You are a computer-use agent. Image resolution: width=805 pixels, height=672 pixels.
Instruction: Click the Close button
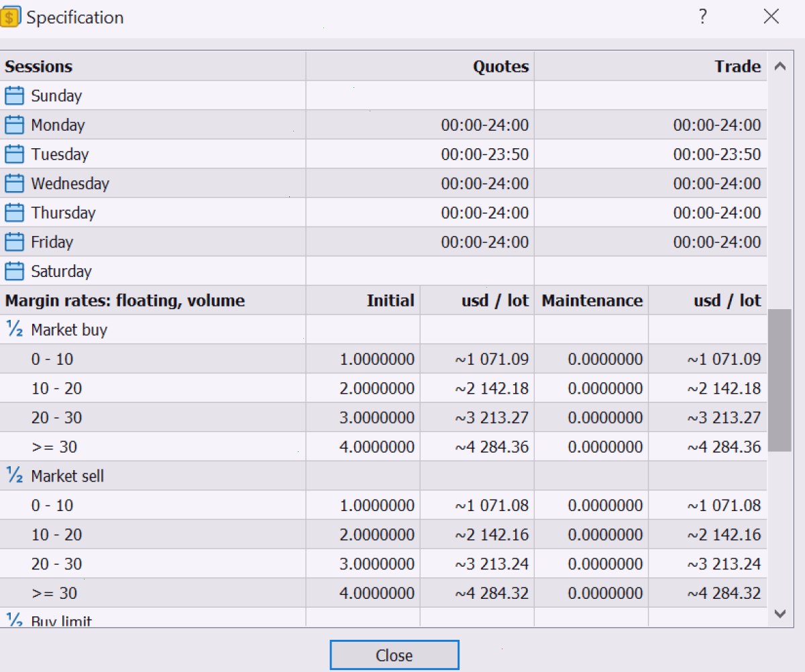394,655
